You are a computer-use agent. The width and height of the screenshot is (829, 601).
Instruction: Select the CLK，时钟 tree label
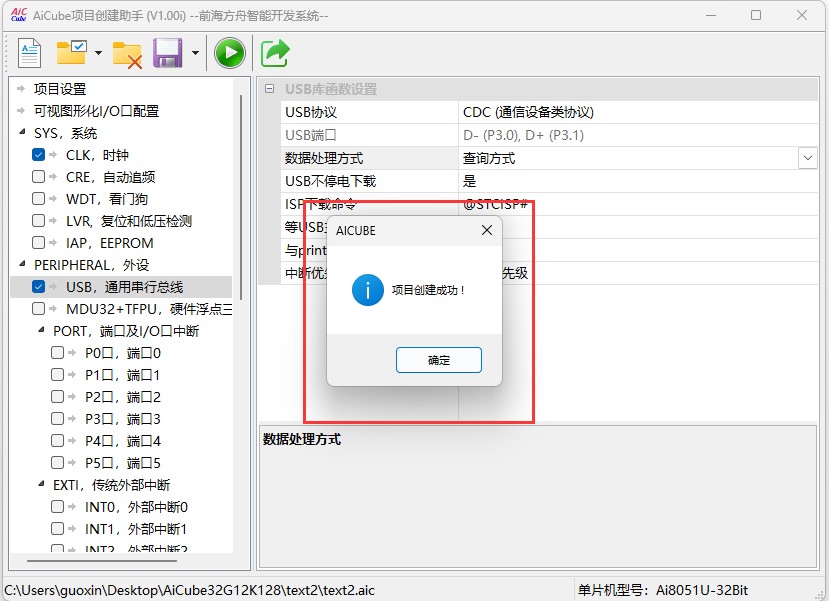97,155
